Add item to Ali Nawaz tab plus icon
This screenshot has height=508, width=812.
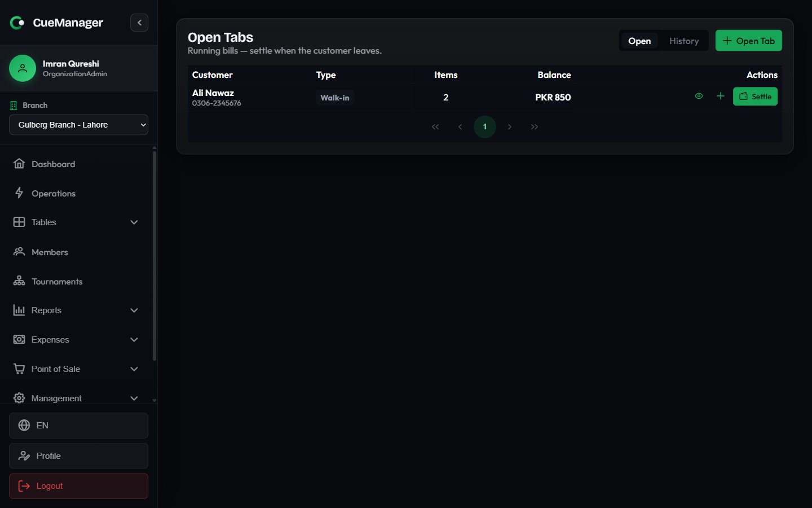pos(721,96)
